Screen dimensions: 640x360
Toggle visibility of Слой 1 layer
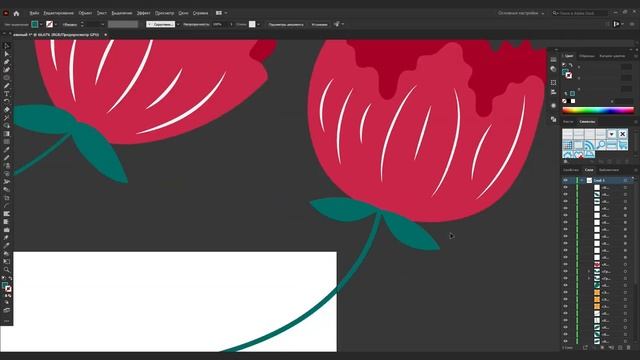pos(566,180)
